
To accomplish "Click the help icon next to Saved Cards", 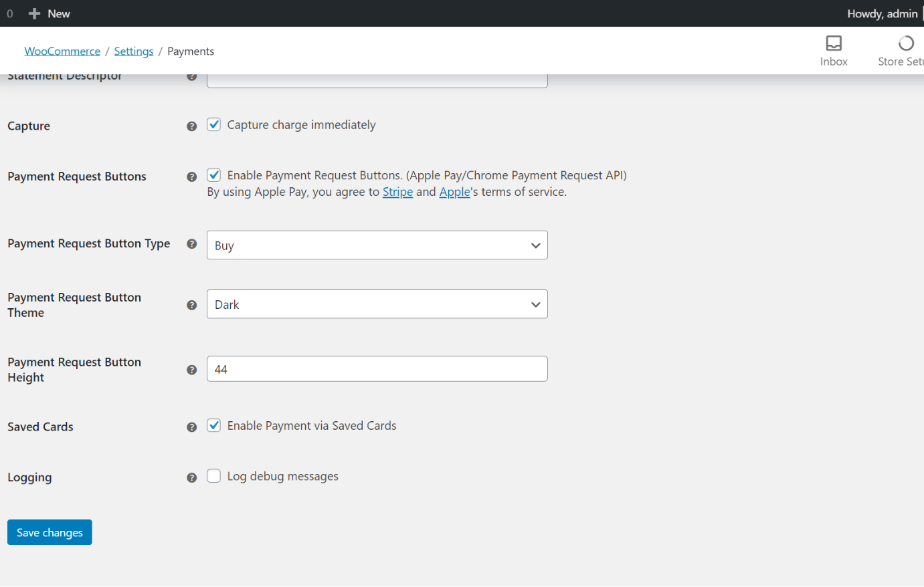I will [x=192, y=427].
